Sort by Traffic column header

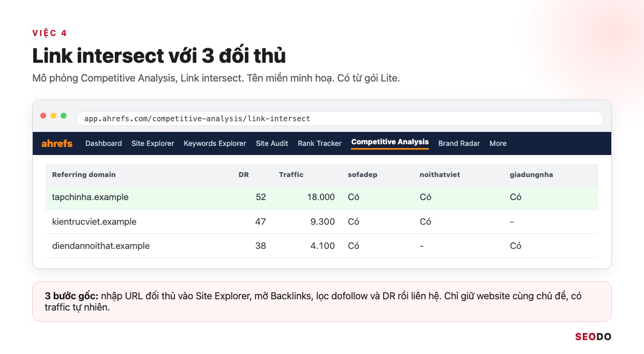click(x=291, y=174)
